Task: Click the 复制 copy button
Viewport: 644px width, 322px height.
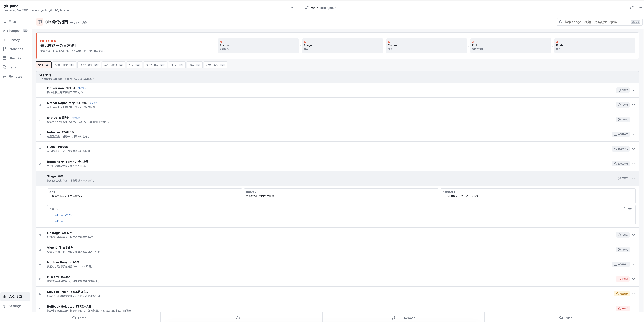Action: pyautogui.click(x=628, y=209)
